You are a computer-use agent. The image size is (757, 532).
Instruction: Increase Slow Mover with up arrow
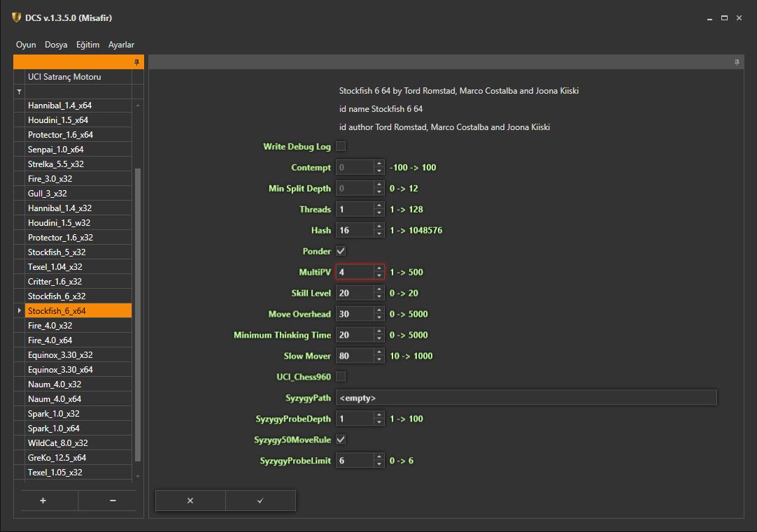click(379, 352)
